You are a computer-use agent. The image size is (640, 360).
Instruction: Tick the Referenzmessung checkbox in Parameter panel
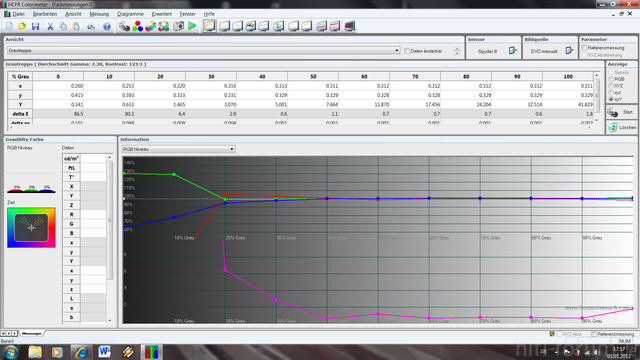pos(584,48)
